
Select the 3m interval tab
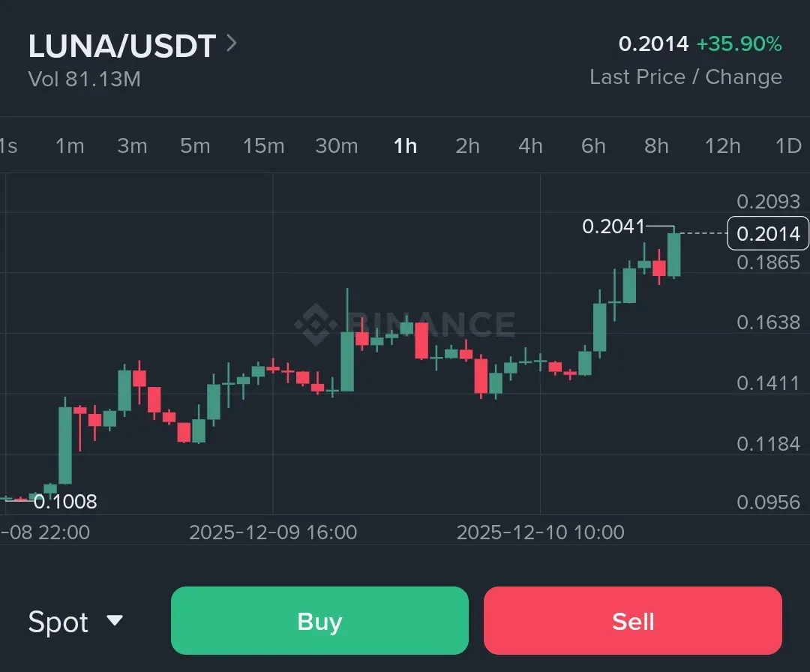click(132, 146)
